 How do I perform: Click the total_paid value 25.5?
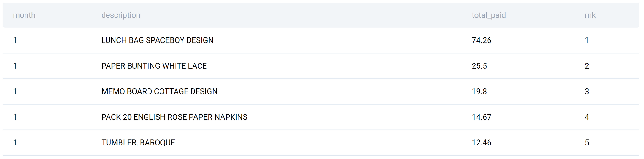pyautogui.click(x=479, y=66)
